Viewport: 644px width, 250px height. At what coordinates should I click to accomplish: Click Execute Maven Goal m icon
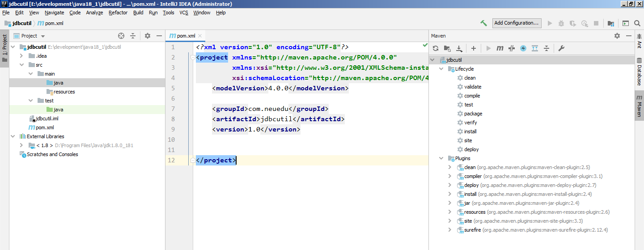click(500, 48)
